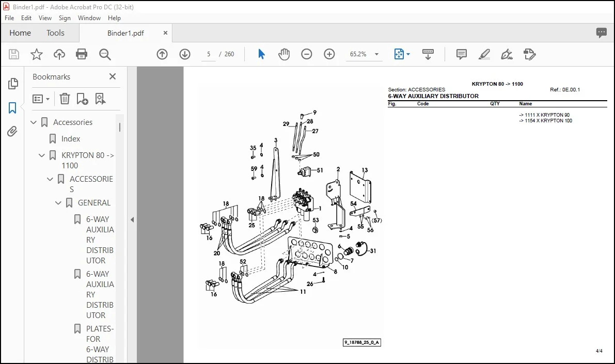Viewport: 615px width, 364px height.
Task: Open the Sign menu
Action: tap(65, 18)
